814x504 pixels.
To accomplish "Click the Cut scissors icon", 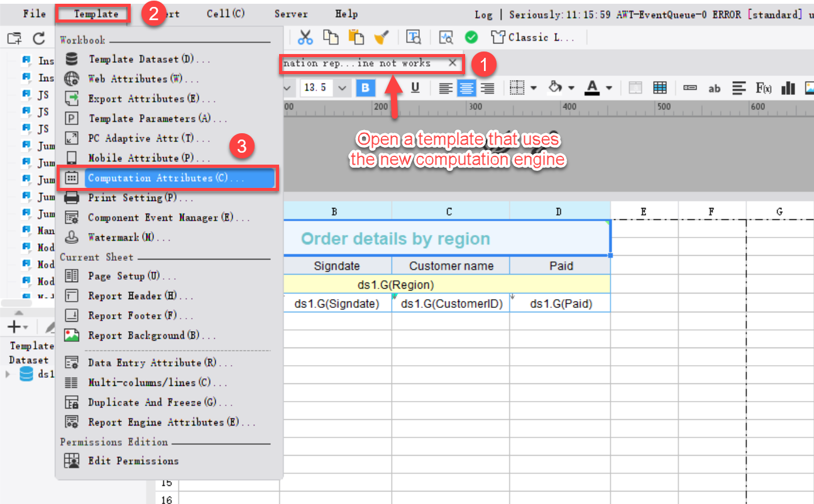I will (x=305, y=38).
